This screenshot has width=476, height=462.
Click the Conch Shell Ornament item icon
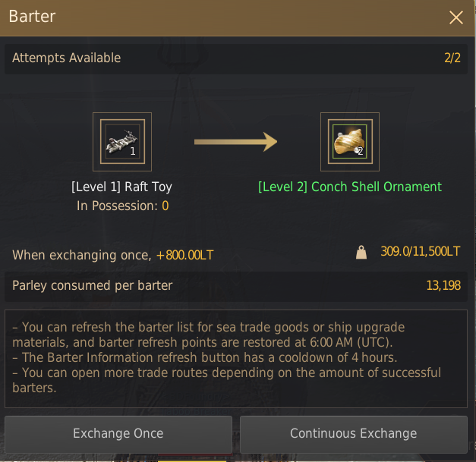[x=350, y=142]
